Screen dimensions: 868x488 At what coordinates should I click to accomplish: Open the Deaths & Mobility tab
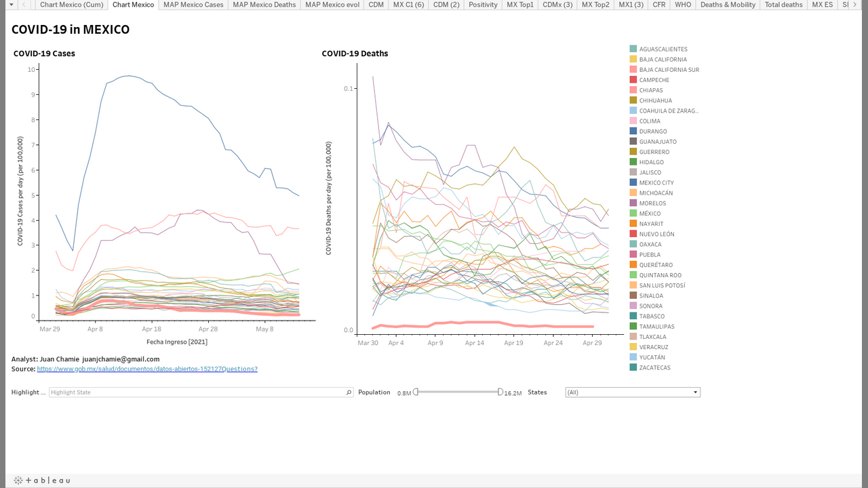728,5
